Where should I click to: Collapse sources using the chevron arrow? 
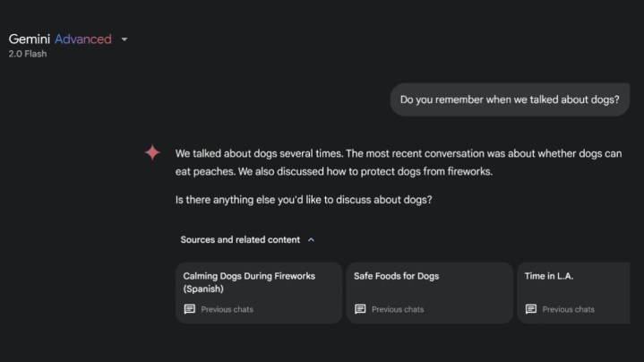(311, 240)
